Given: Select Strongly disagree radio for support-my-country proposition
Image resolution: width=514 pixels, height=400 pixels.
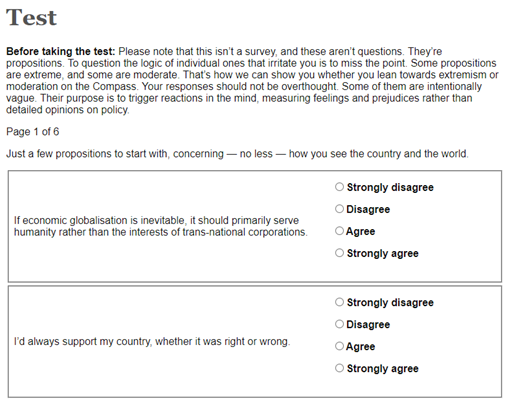Looking at the screenshot, I should coord(339,302).
